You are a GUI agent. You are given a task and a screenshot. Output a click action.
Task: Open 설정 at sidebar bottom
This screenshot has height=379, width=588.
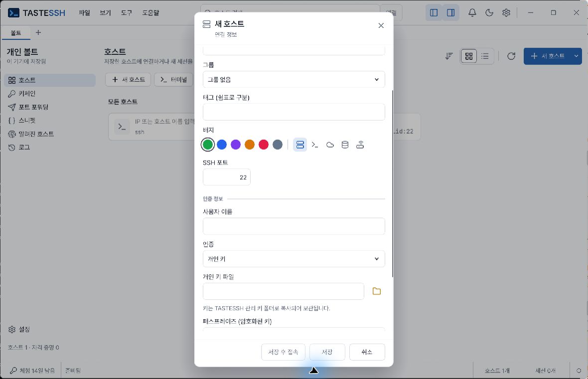[19, 329]
